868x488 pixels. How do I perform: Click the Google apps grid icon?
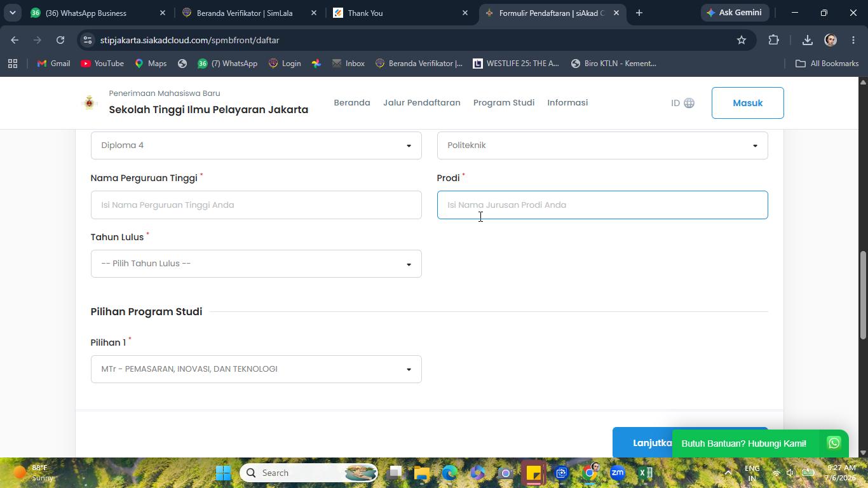coord(13,64)
